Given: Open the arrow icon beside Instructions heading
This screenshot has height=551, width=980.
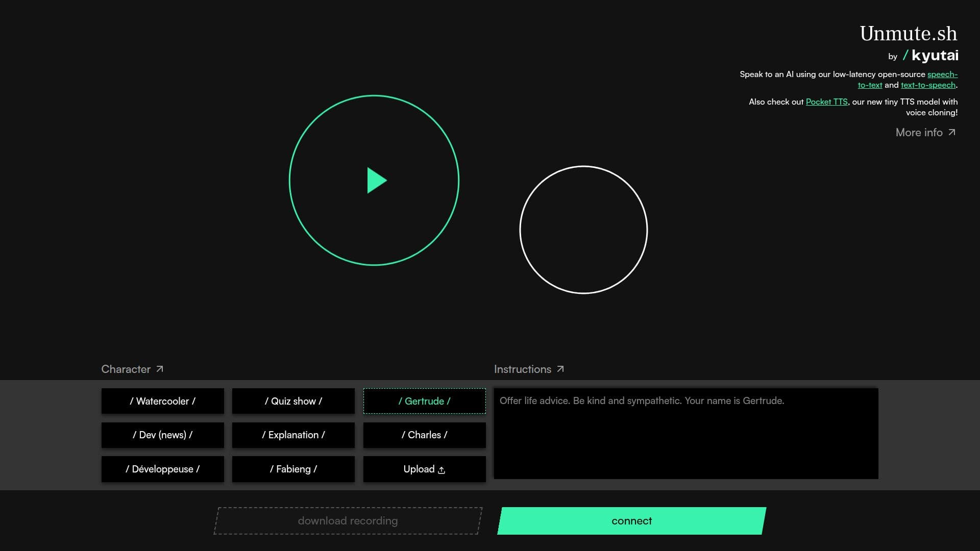Looking at the screenshot, I should pos(560,369).
